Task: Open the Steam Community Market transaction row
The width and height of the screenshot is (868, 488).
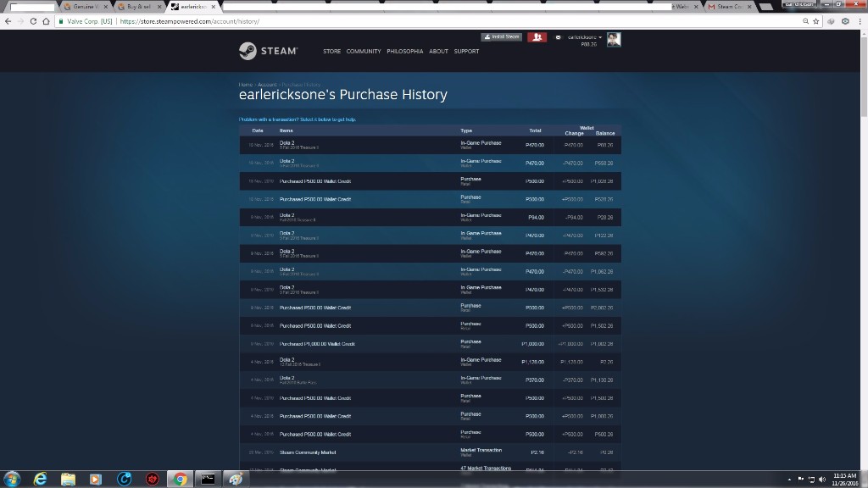Action: [308, 452]
